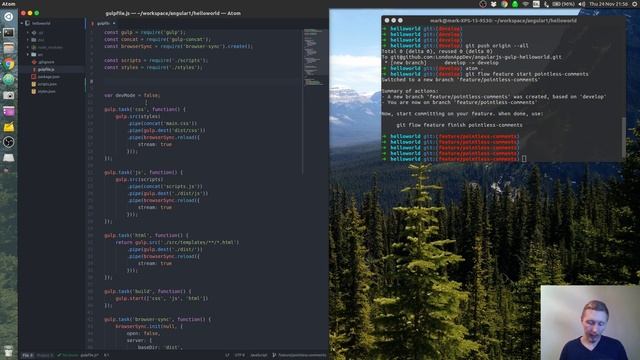
Task: Click the date and time Thu 24 Nov
Action: click(608, 4)
